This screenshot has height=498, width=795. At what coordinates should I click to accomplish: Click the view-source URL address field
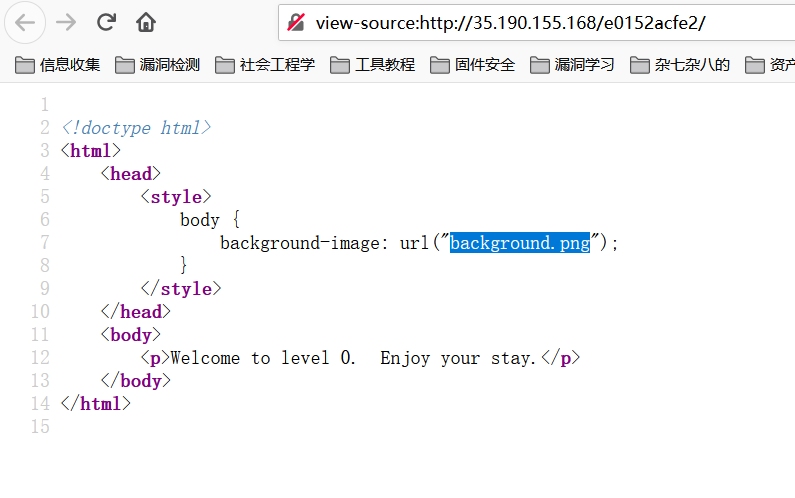(536, 22)
